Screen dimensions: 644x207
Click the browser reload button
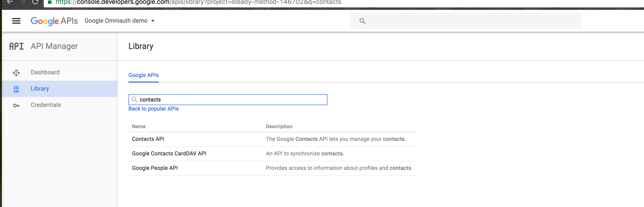(35, 2)
